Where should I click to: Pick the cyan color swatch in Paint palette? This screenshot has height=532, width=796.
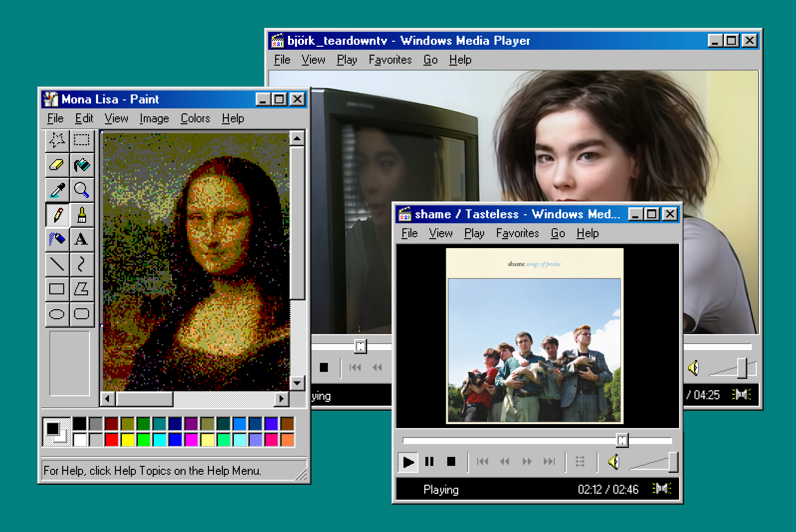coord(160,440)
